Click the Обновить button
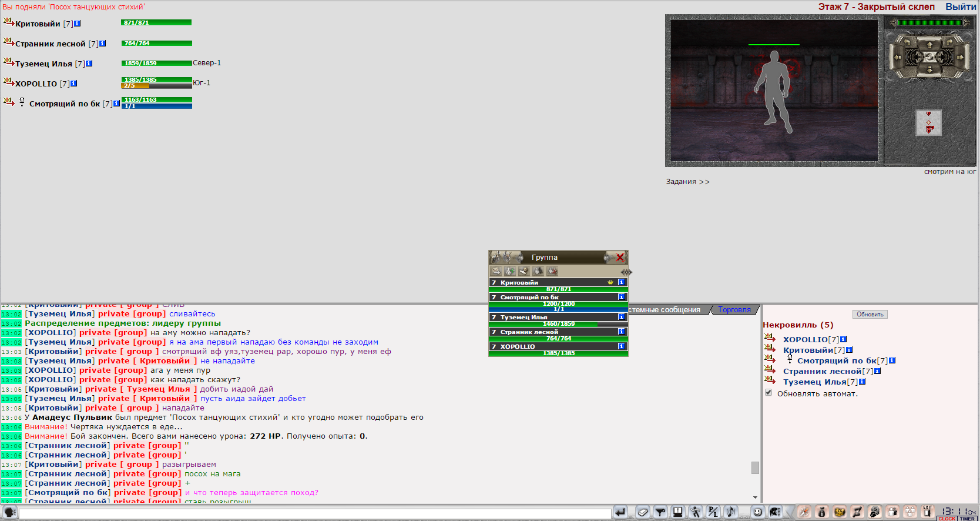This screenshot has height=521, width=980. tap(870, 315)
